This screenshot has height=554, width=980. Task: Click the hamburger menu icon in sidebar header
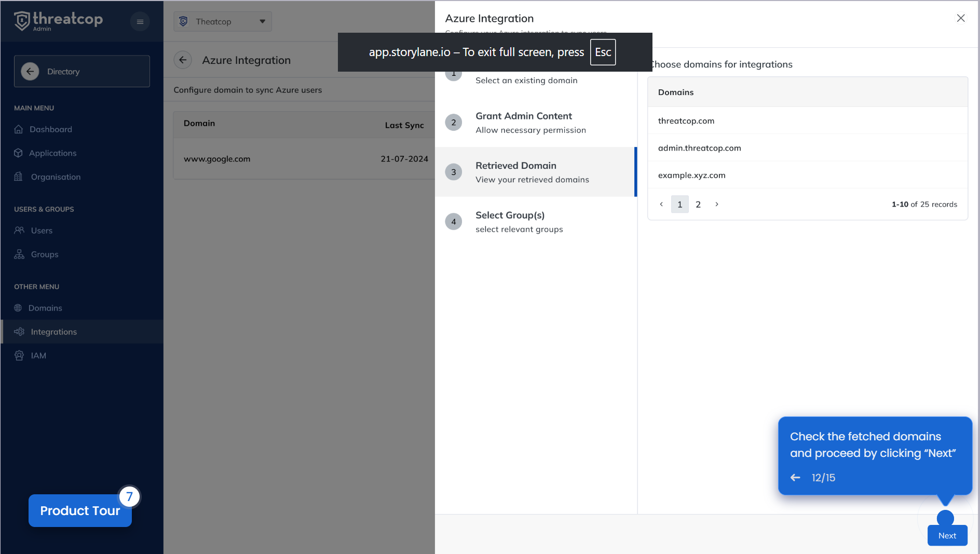pos(140,22)
